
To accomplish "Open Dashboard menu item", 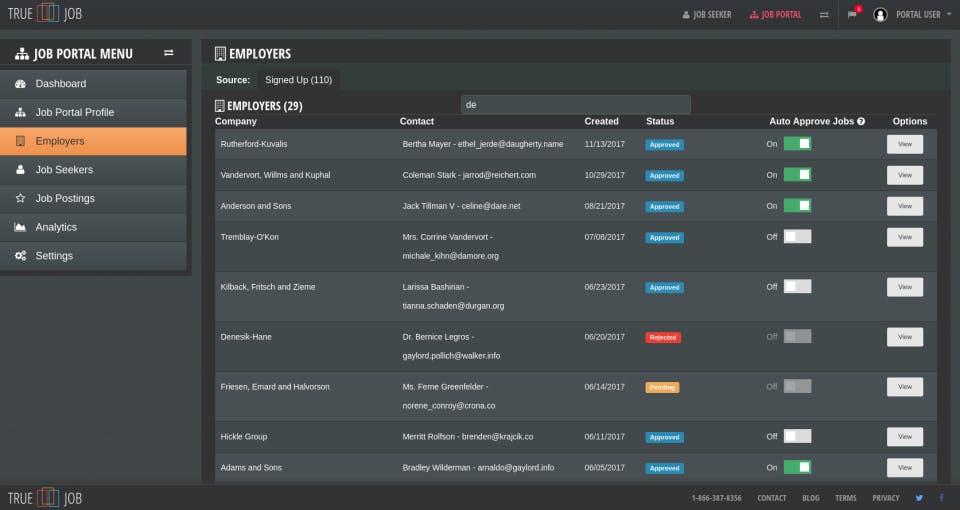I will (x=93, y=84).
